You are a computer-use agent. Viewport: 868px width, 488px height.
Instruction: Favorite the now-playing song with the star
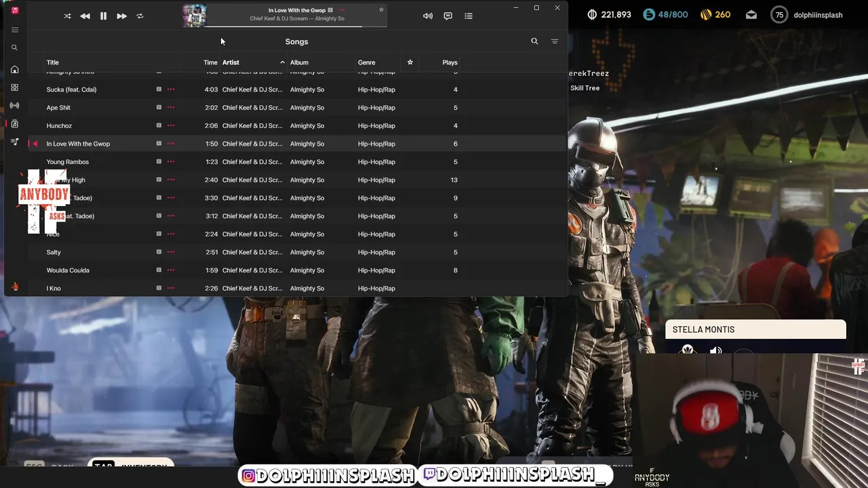click(x=381, y=10)
